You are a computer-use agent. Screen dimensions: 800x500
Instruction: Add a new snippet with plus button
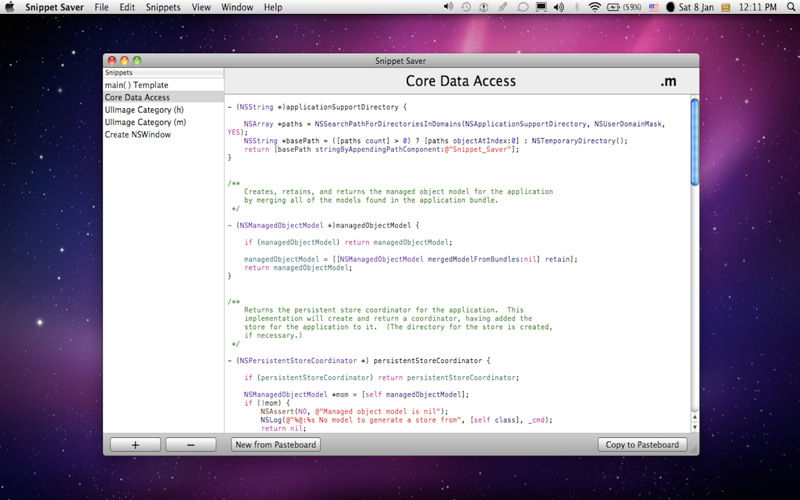tap(135, 444)
